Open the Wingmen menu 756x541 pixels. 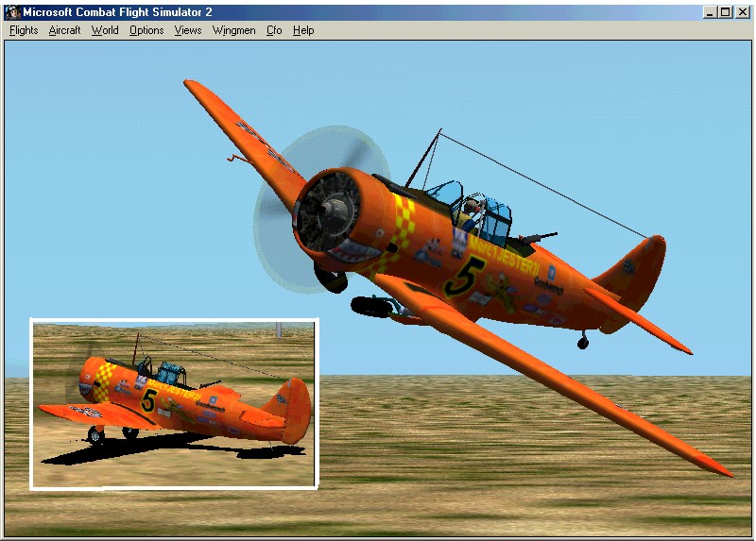[233, 30]
